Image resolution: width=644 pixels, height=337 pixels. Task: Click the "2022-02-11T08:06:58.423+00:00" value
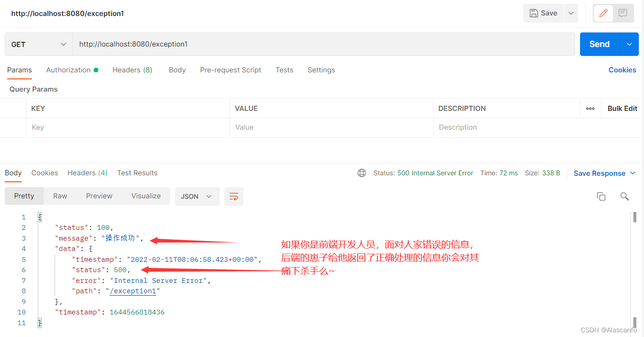coord(192,259)
